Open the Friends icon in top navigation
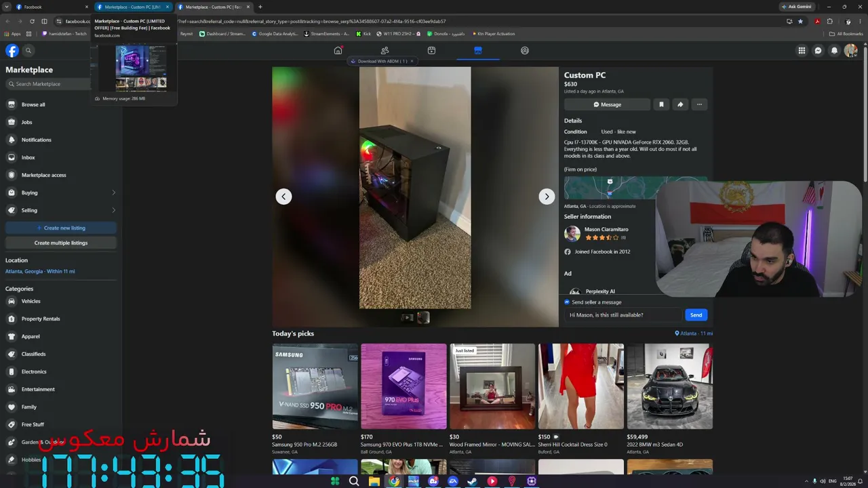This screenshot has width=868, height=488. pos(384,50)
